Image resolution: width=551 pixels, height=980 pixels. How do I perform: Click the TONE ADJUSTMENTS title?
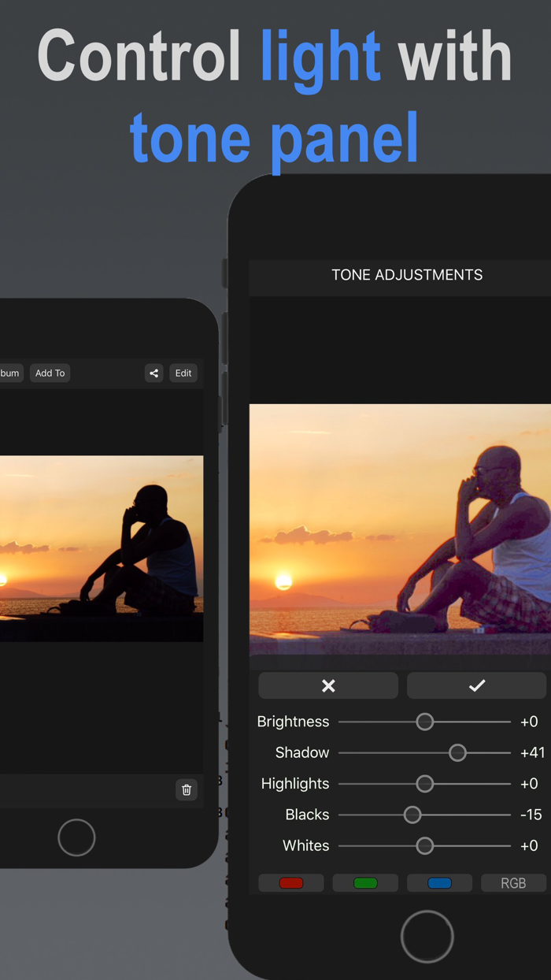pyautogui.click(x=407, y=275)
